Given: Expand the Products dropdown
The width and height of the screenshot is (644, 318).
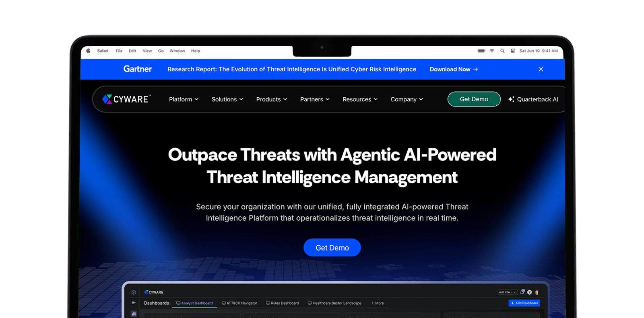Looking at the screenshot, I should [x=272, y=99].
